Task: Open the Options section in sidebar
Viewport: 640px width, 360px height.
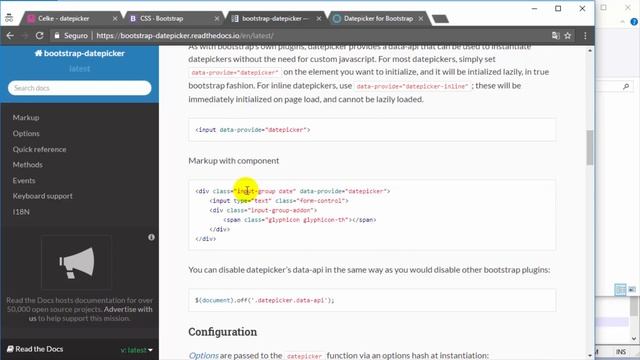Action: point(26,133)
